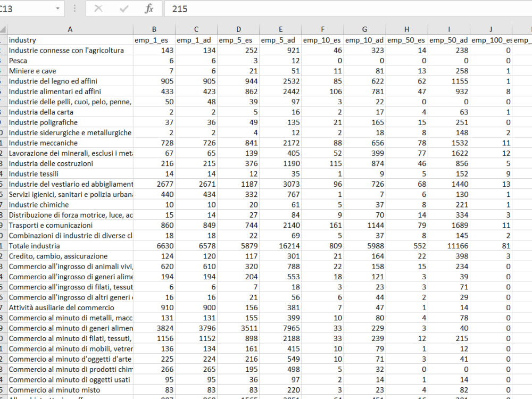The width and height of the screenshot is (532, 399).
Task: Select column E header
Action: pos(280,29)
